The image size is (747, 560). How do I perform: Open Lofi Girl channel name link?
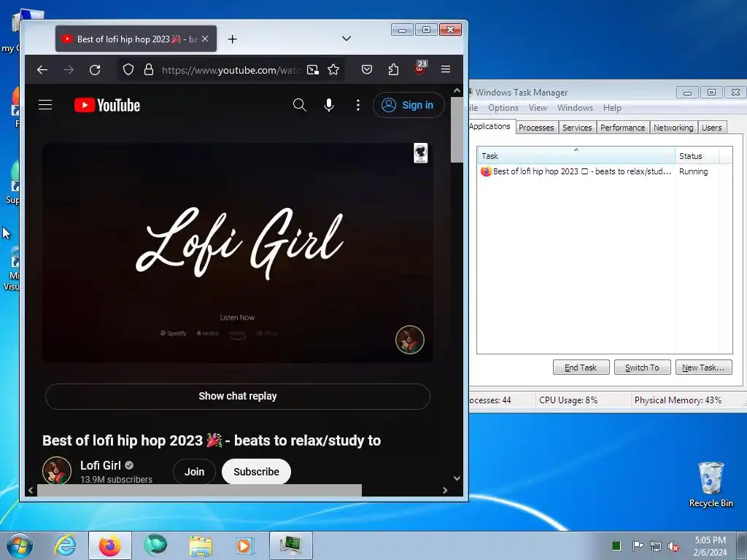coord(101,465)
